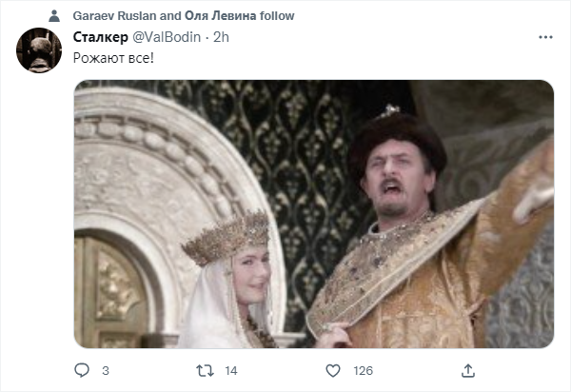Open Сталкер's round profile avatar
The image size is (571, 392).
(x=40, y=49)
